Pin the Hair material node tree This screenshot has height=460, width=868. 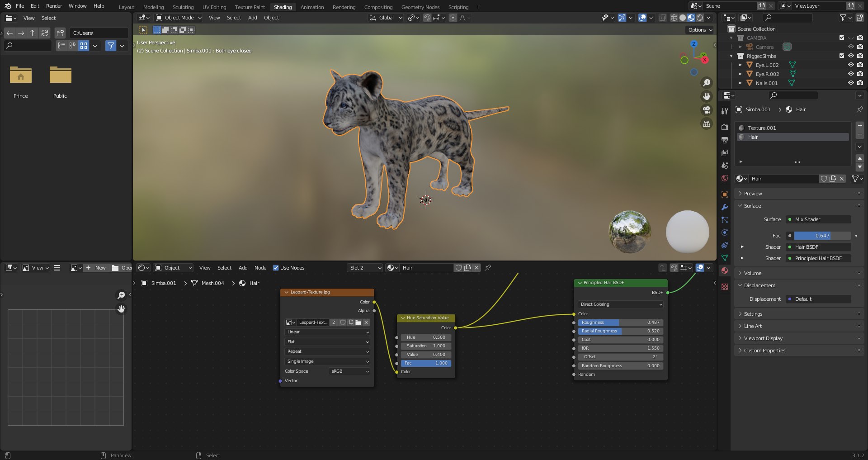pyautogui.click(x=488, y=268)
